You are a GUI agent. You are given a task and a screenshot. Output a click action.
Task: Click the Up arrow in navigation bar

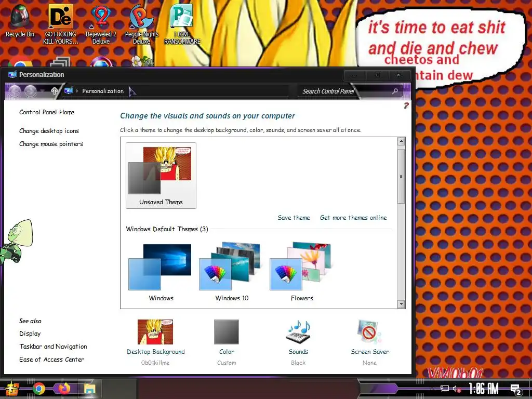tap(54, 91)
